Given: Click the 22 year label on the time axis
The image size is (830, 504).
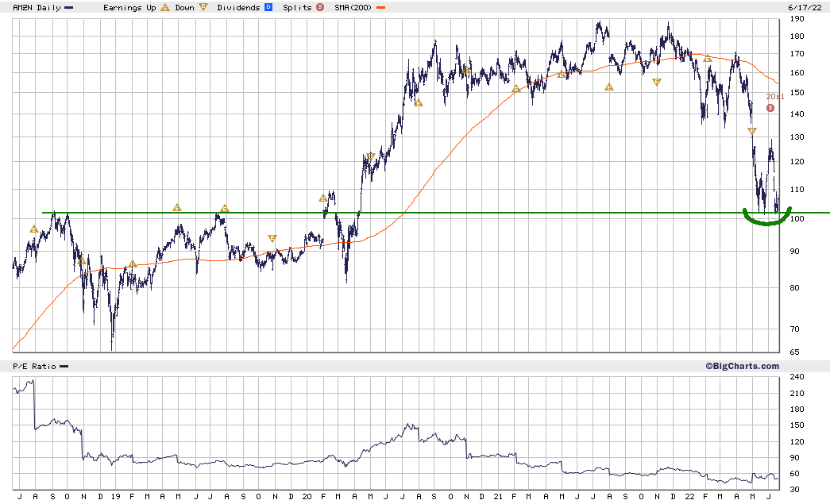Looking at the screenshot, I should [689, 497].
